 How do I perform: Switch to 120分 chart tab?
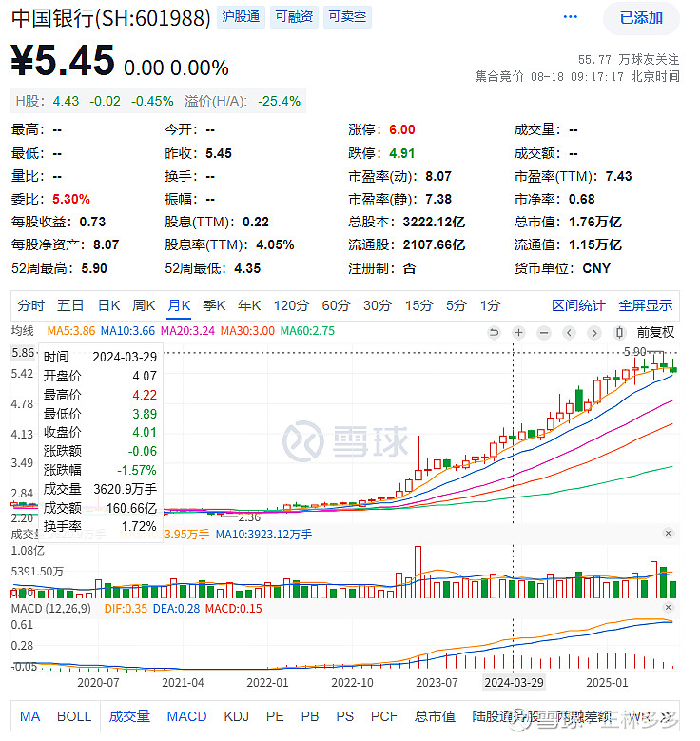click(291, 305)
